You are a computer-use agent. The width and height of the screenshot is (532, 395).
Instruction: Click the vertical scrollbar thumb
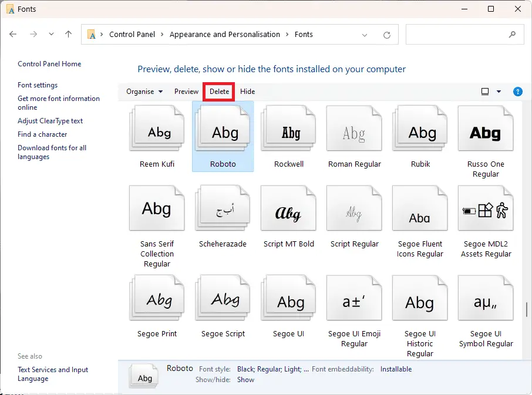pyautogui.click(x=527, y=309)
